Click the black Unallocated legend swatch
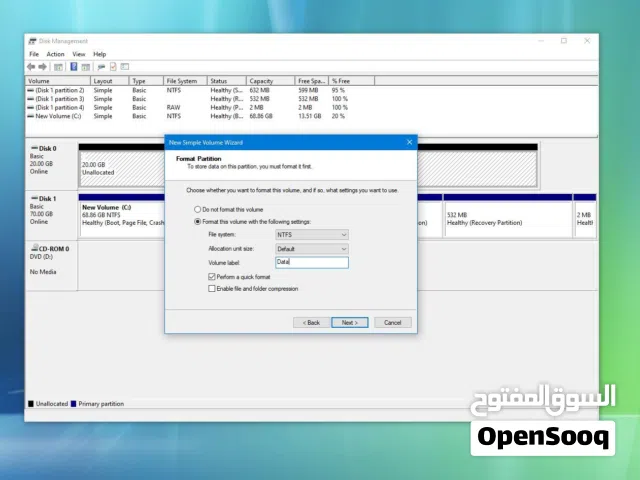The height and width of the screenshot is (480, 640). pyautogui.click(x=31, y=404)
